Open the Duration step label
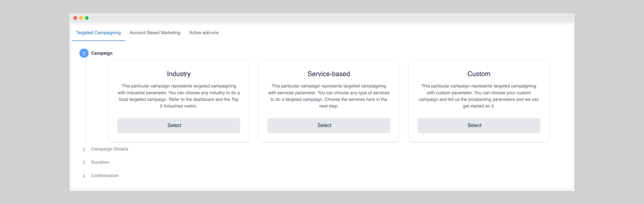Viewport: 644px width, 204px height. 100,162
